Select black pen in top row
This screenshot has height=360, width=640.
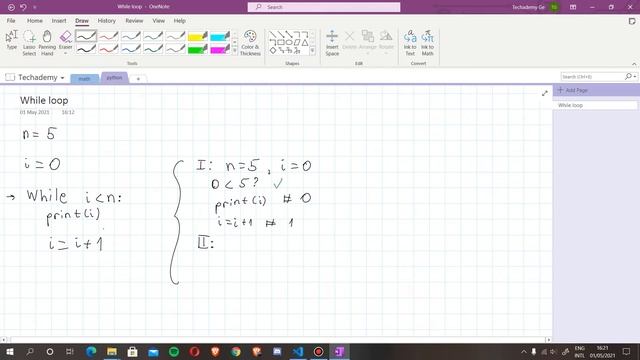86,36
